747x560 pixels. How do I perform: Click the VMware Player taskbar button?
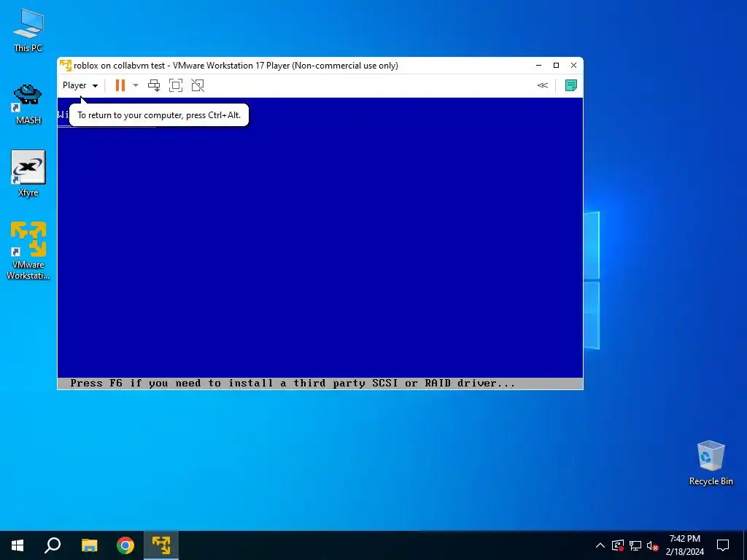(161, 545)
